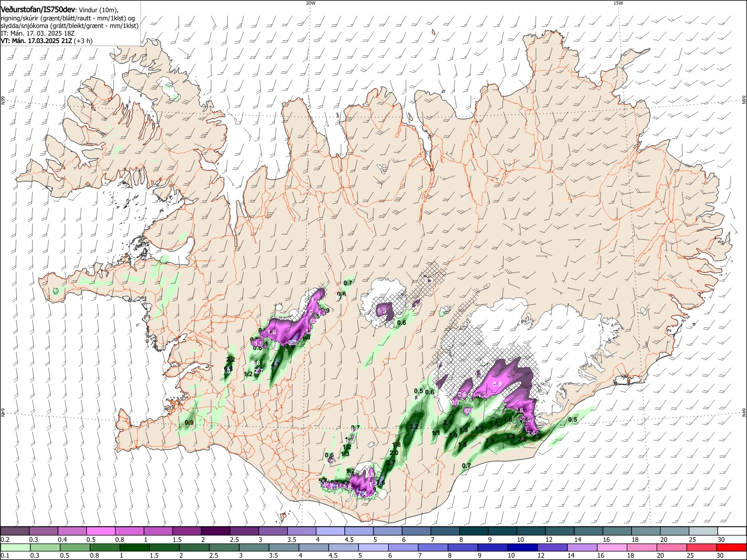Pick the bottom-row swatch labeled 2
747x560 pixels.
pyautogui.click(x=194, y=548)
